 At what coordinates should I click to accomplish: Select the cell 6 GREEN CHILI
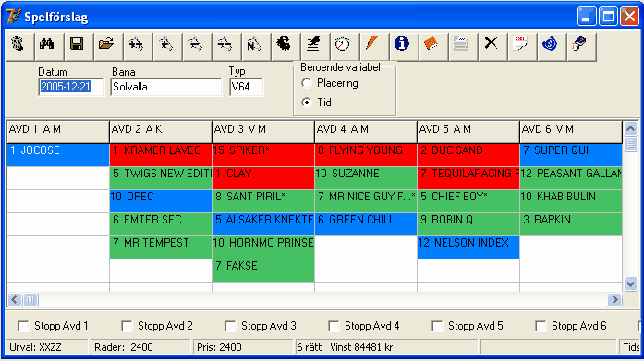tap(366, 224)
